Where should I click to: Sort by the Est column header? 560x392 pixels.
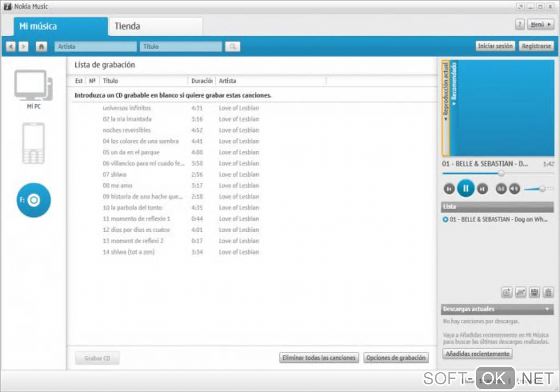pos(79,81)
